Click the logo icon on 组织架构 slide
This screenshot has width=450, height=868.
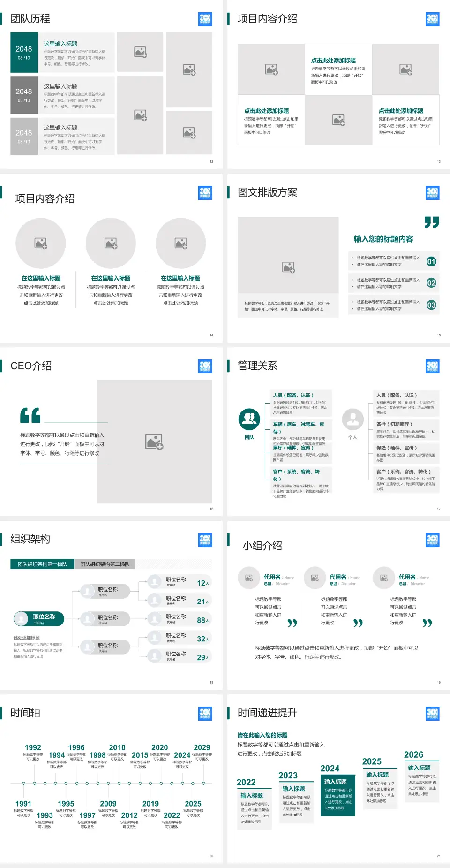click(205, 540)
